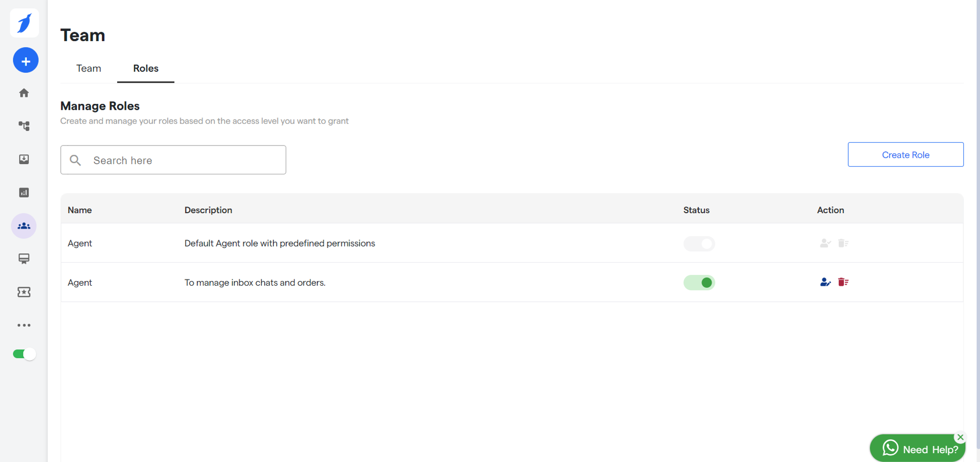The image size is (980, 462).
Task: Open the star ticket sidebar icon
Action: point(24,292)
